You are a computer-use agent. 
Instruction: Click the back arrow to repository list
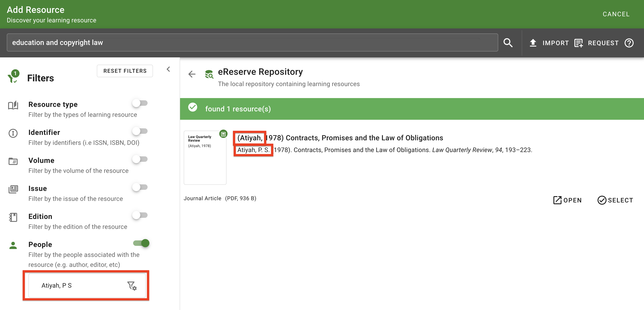coord(192,74)
